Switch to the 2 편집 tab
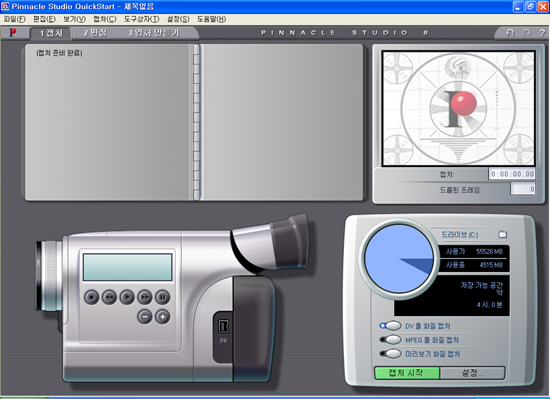The image size is (550, 399). (x=95, y=33)
